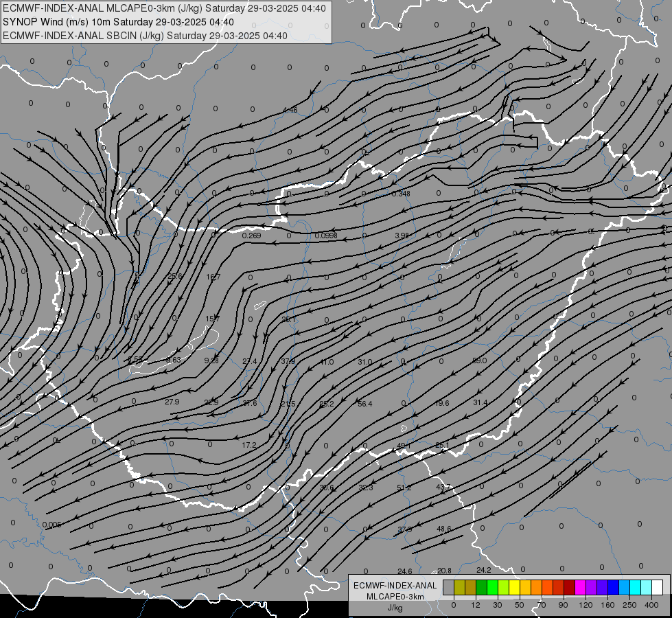
Task: Click the SBCIN header line
Action: click(x=145, y=36)
